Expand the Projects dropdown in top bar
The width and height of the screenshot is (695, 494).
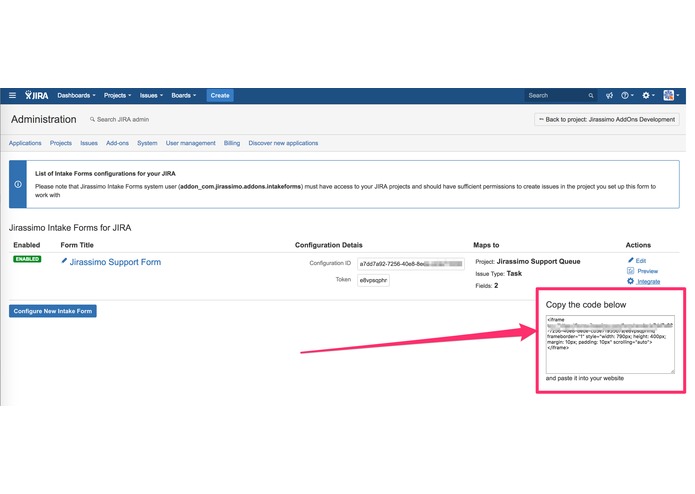(x=117, y=96)
